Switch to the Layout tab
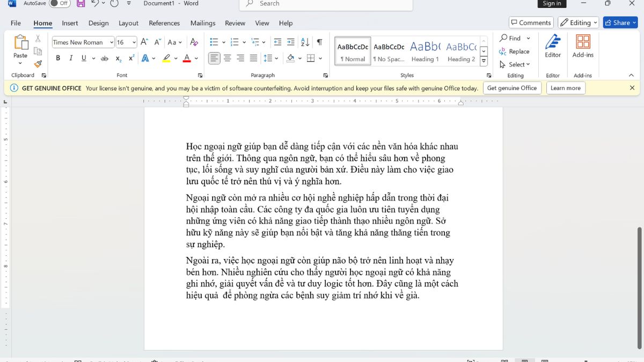644x362 pixels. tap(128, 23)
